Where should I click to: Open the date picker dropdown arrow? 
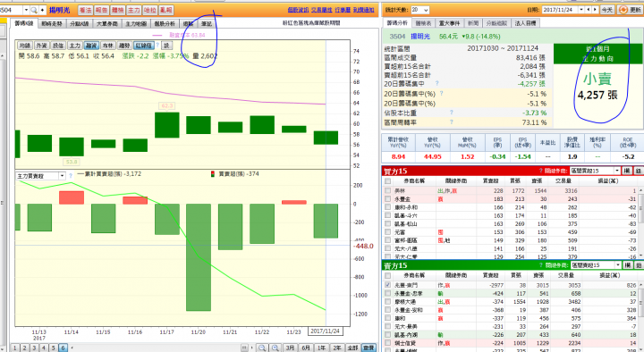(x=581, y=10)
